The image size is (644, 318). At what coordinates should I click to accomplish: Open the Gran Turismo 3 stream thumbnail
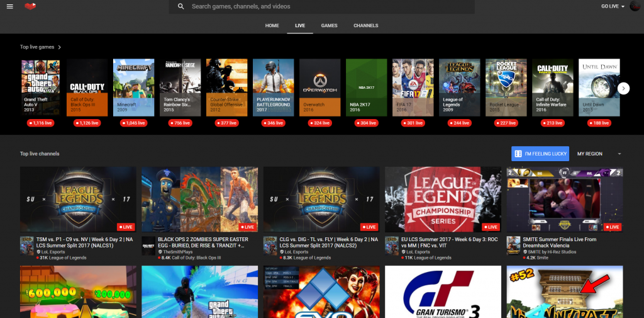pyautogui.click(x=441, y=292)
